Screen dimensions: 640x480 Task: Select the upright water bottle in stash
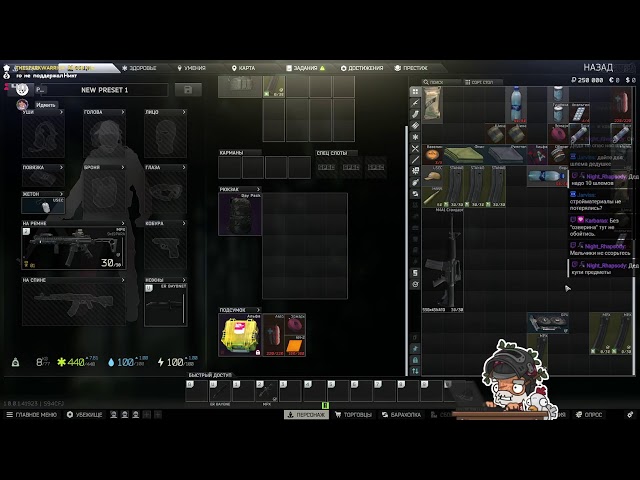[516, 104]
